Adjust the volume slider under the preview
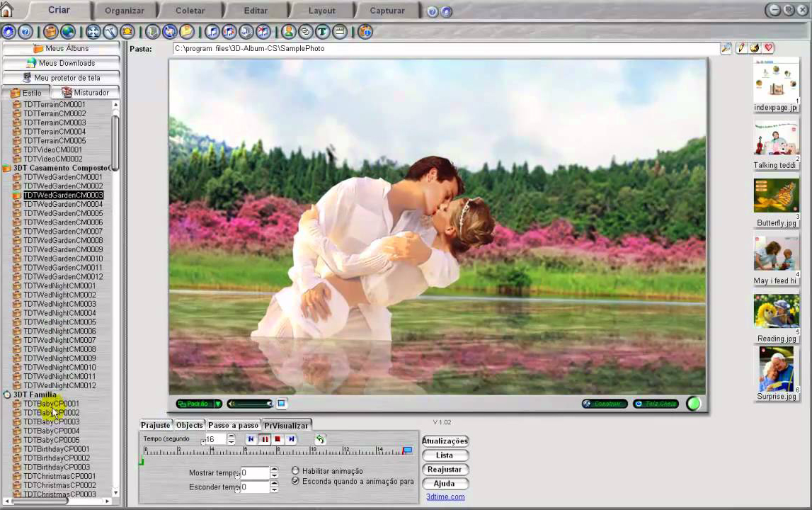This screenshot has width=812, height=510. [x=251, y=404]
